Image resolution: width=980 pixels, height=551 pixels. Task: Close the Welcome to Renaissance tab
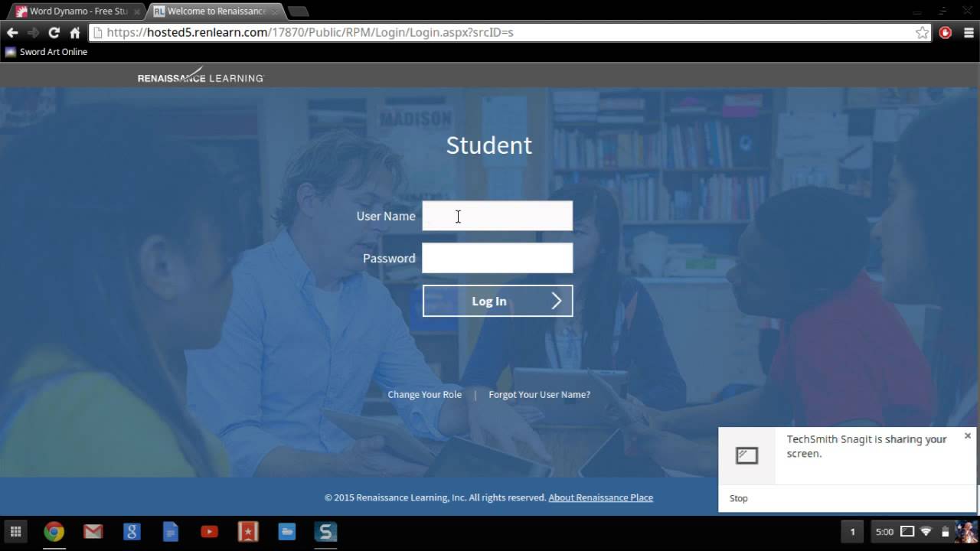275,11
